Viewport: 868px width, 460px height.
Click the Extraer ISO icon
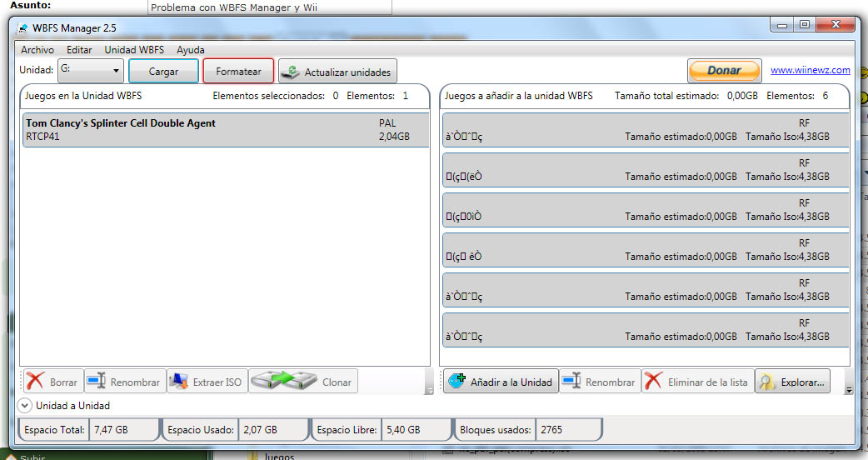[x=178, y=382]
